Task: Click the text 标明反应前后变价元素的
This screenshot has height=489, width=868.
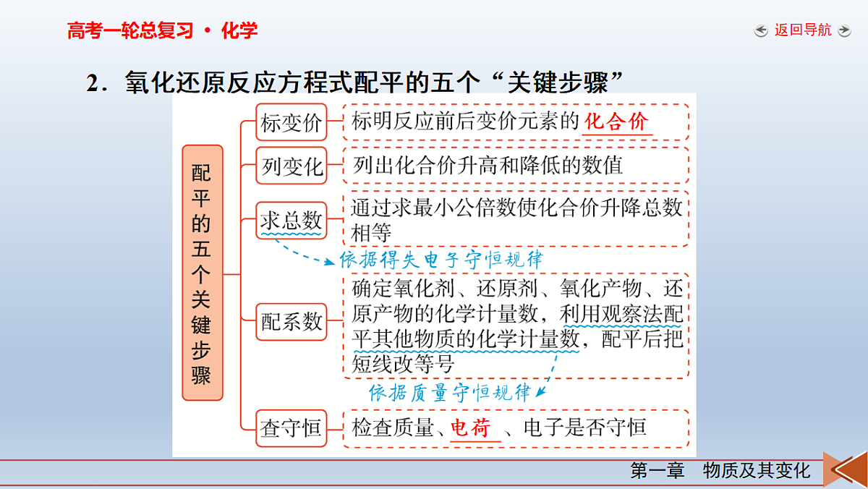Action: pyautogui.click(x=467, y=122)
